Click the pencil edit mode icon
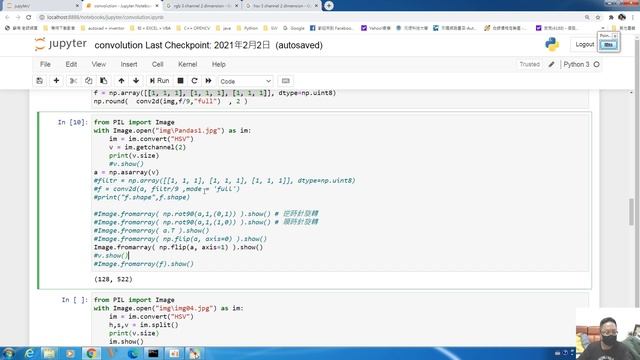640x360 pixels. (551, 64)
